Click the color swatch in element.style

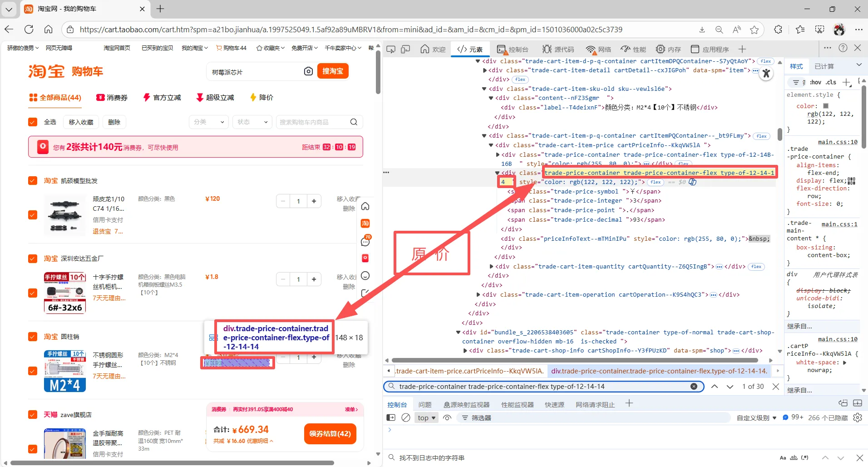click(x=826, y=106)
